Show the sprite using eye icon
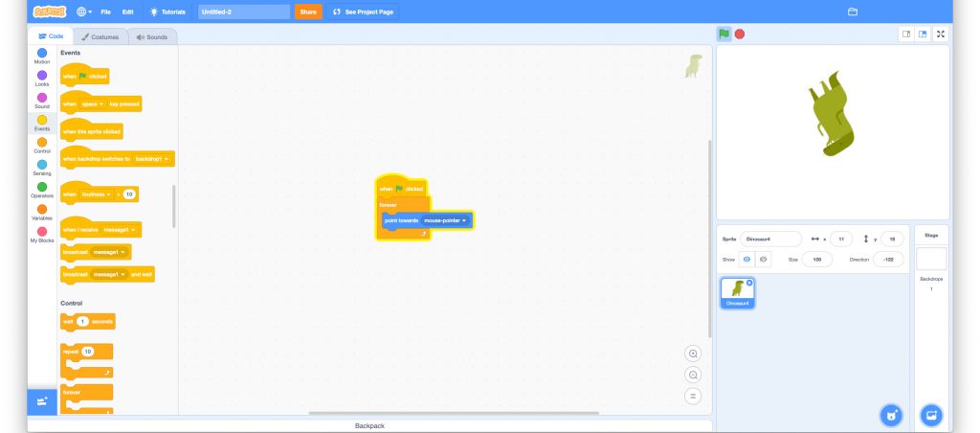Image resolution: width=980 pixels, height=433 pixels. 746,259
